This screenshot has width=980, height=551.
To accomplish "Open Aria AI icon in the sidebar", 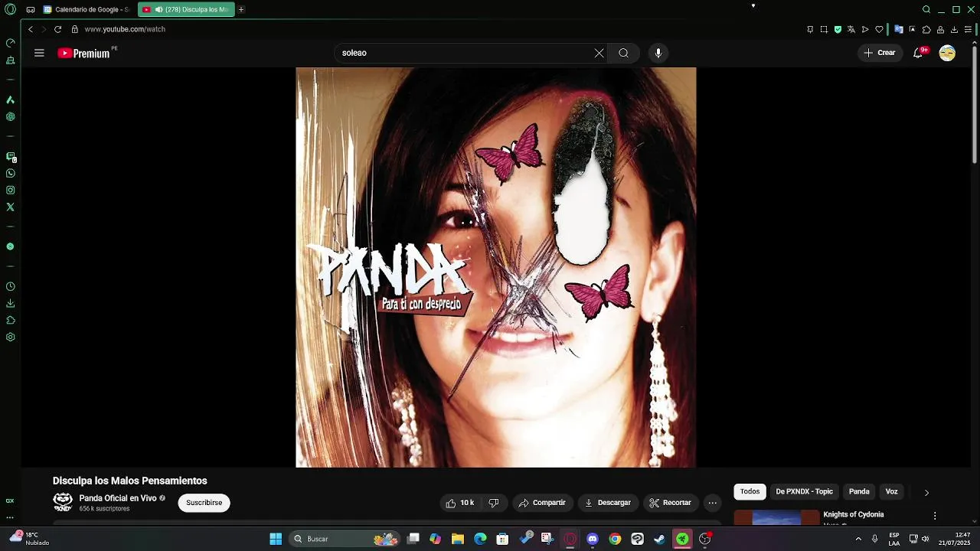I will point(11,99).
